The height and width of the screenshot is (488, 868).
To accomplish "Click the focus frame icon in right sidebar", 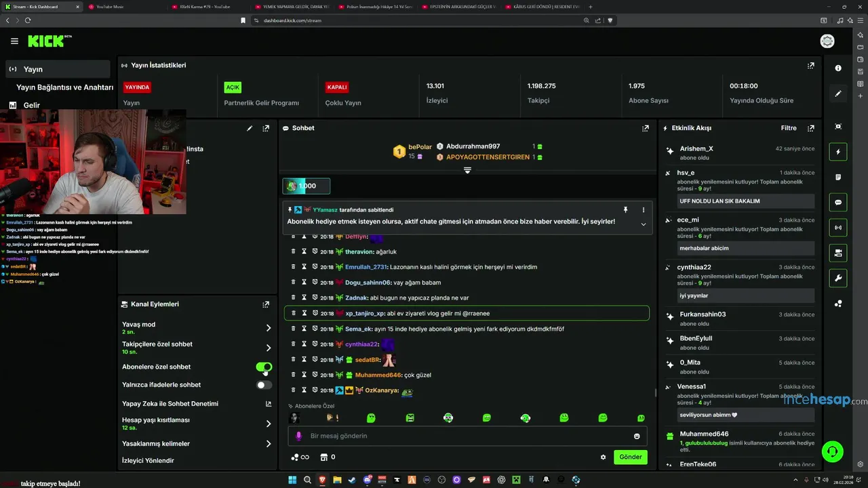I will click(x=838, y=127).
